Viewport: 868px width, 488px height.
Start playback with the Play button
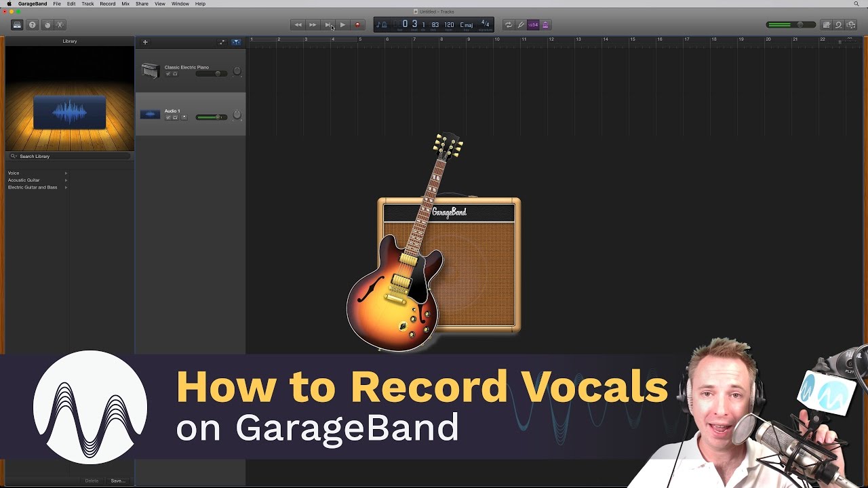click(342, 25)
